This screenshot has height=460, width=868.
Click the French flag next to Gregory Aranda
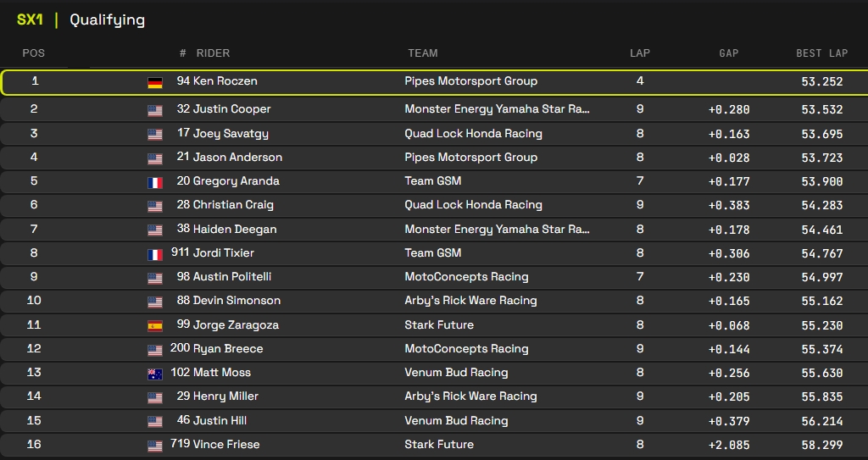[154, 182]
